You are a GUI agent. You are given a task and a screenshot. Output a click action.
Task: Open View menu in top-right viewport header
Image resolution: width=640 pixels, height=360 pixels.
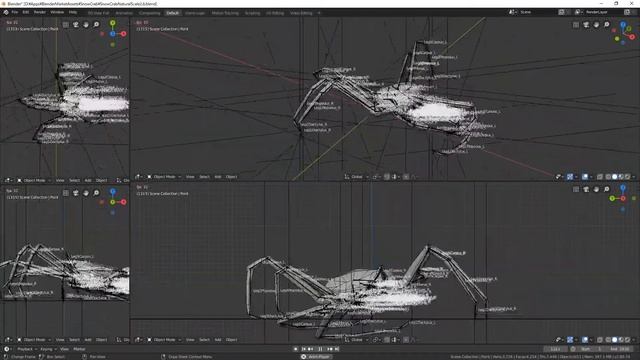point(190,177)
